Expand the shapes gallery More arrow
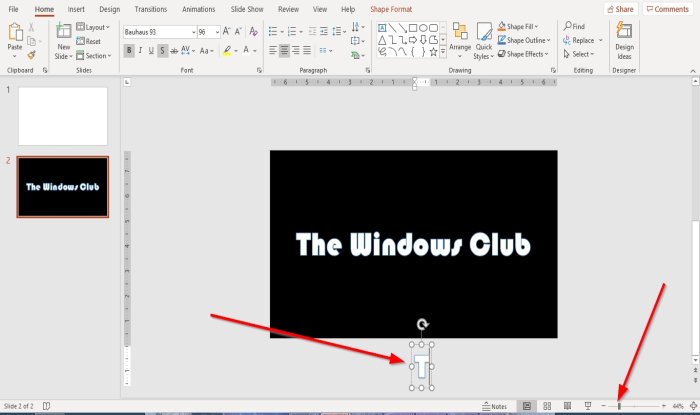 click(x=443, y=52)
